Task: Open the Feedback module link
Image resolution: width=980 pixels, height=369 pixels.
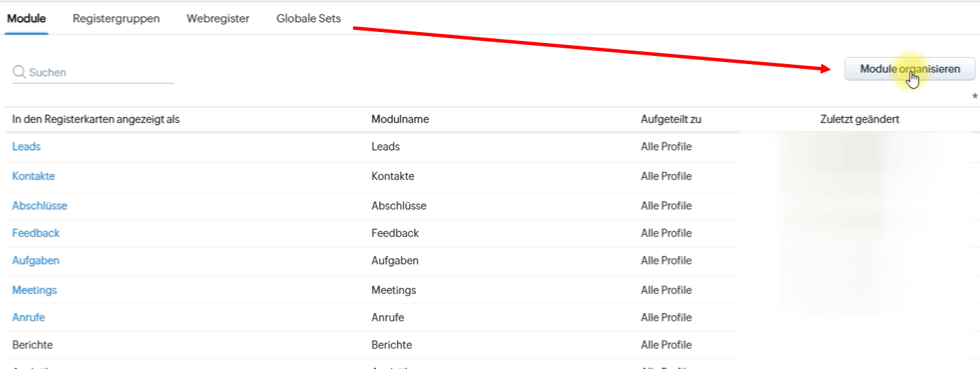Action: (x=36, y=233)
